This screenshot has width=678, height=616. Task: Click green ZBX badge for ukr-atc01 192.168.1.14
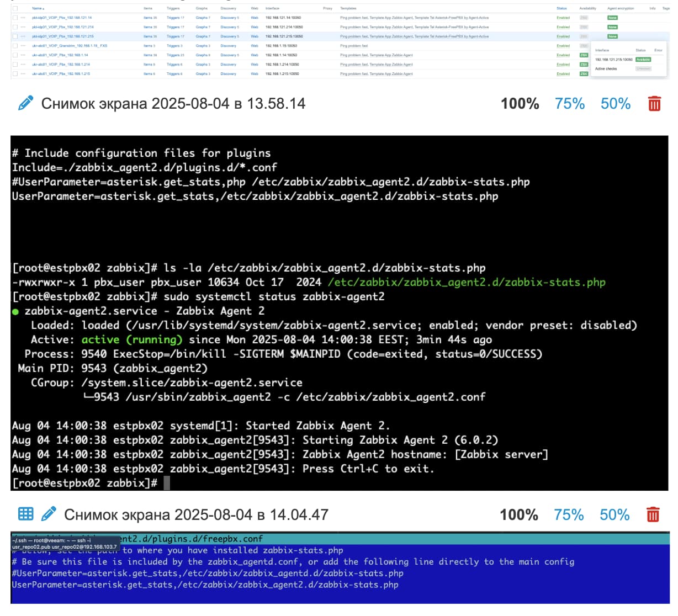pyautogui.click(x=584, y=55)
